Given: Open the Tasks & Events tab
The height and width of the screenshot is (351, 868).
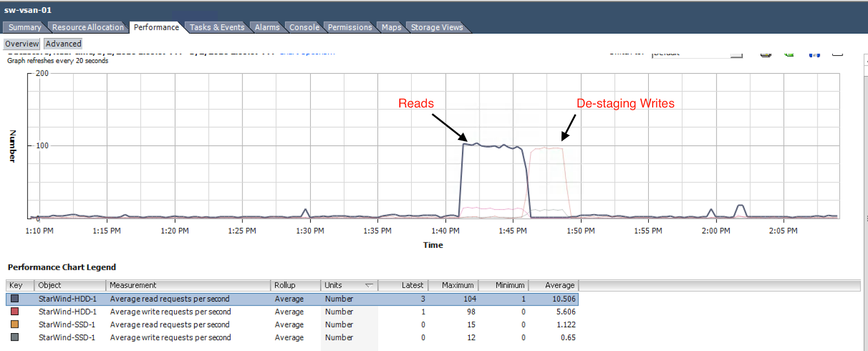Looking at the screenshot, I should tap(217, 27).
